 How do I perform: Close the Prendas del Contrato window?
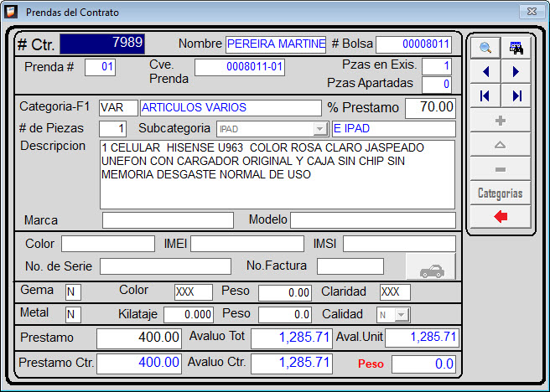(x=530, y=13)
